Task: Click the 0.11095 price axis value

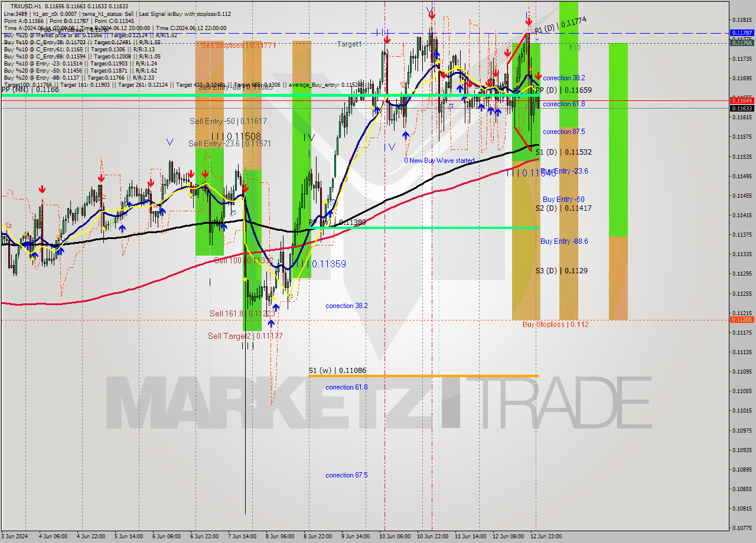Action: click(x=742, y=371)
